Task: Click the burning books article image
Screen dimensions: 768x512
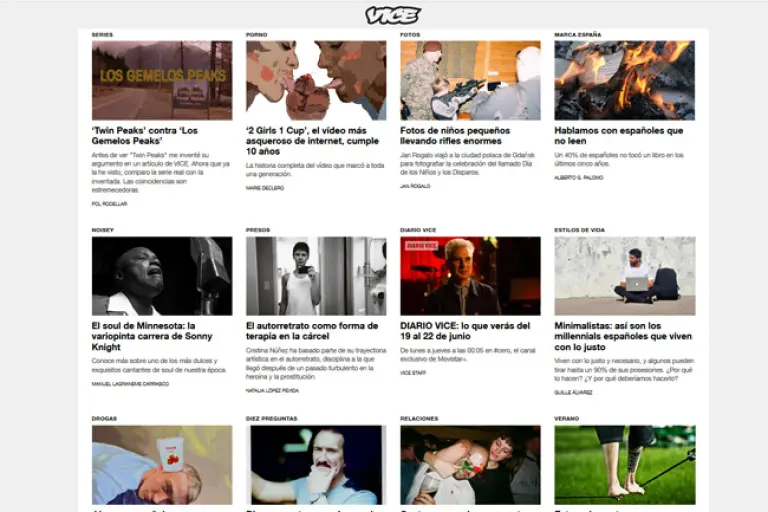Action: tap(624, 80)
